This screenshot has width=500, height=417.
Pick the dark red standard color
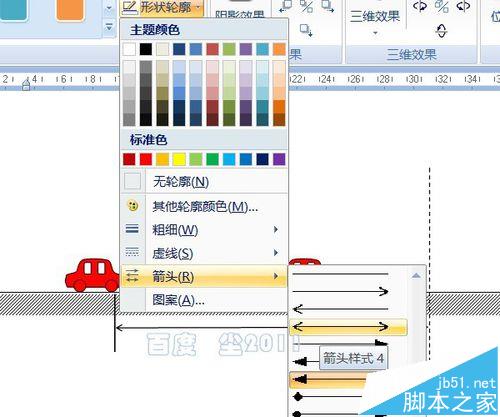(129, 159)
